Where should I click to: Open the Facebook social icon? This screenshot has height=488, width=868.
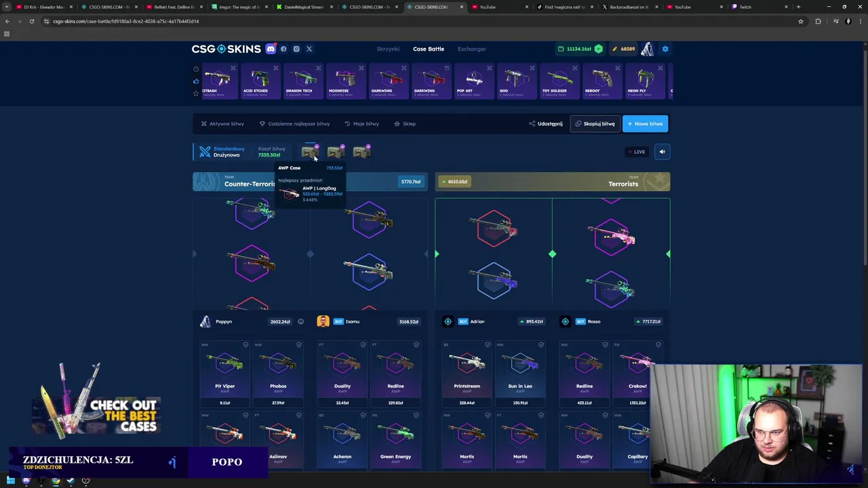click(x=283, y=49)
